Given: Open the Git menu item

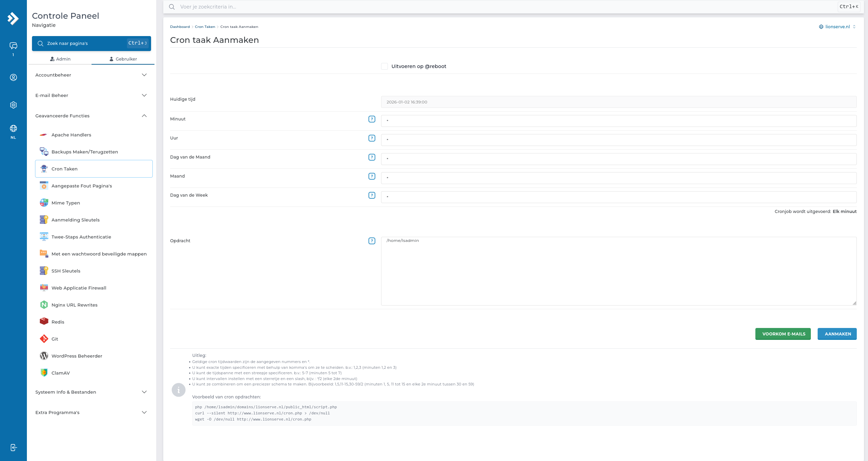Looking at the screenshot, I should tap(55, 339).
